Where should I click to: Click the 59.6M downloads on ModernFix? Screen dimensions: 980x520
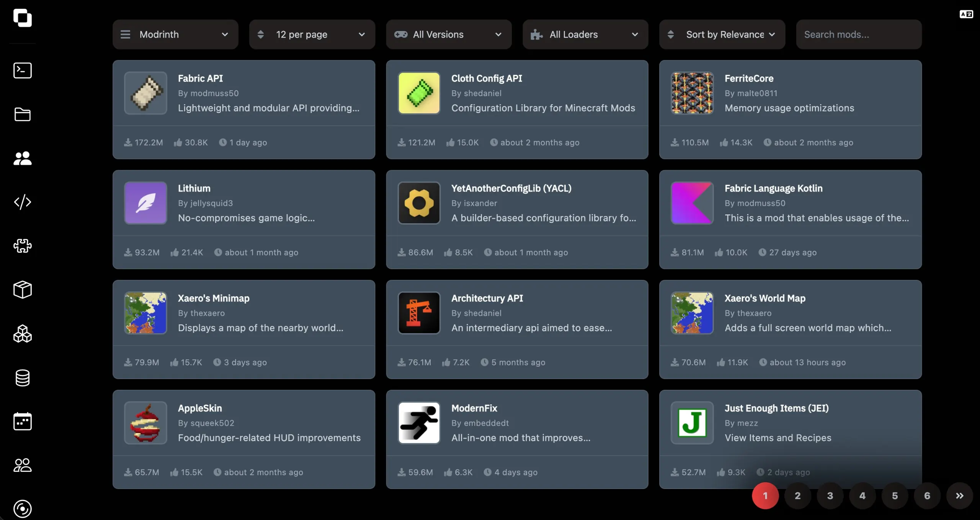tap(420, 472)
